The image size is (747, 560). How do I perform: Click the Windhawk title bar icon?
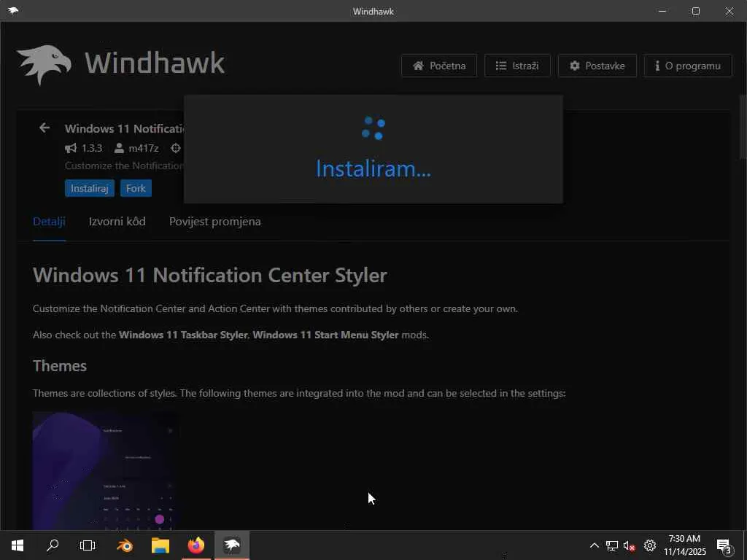[x=13, y=10]
